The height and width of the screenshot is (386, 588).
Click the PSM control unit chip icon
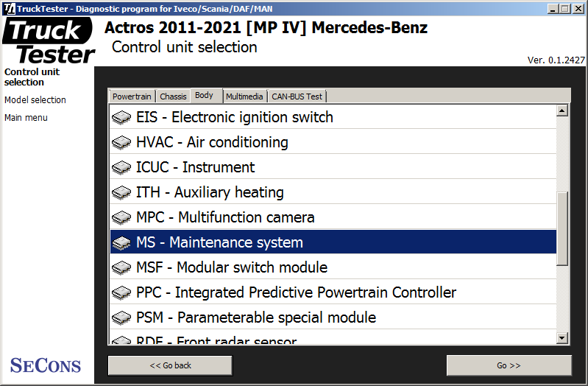coord(121,317)
